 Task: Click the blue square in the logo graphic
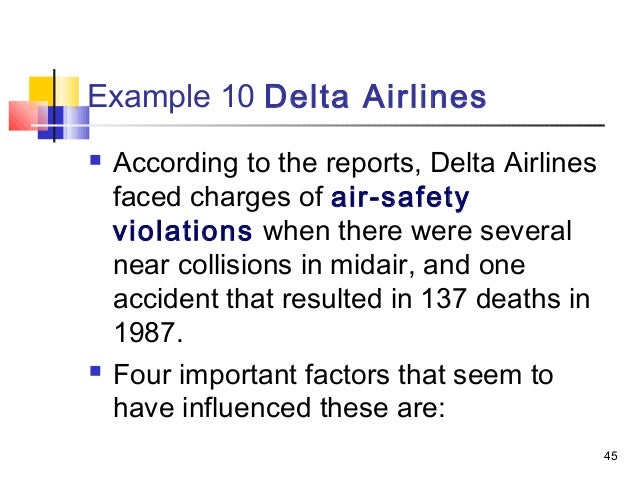click(x=51, y=122)
